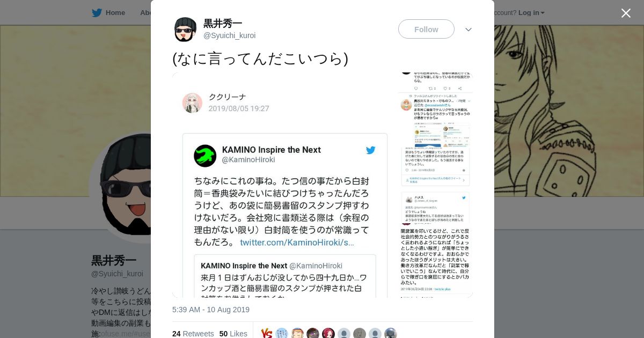
Task: Open the 黒井秀一 display name in tweet header
Action: pos(223,24)
